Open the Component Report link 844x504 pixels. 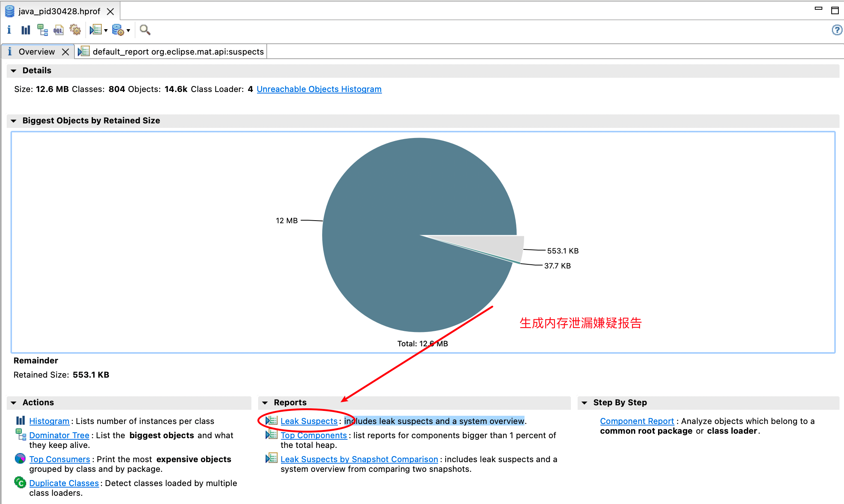click(637, 421)
